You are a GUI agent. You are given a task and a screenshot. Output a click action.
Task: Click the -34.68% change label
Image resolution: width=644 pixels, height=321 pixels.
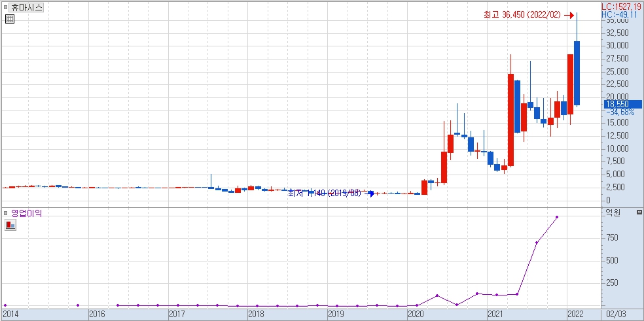[620, 112]
